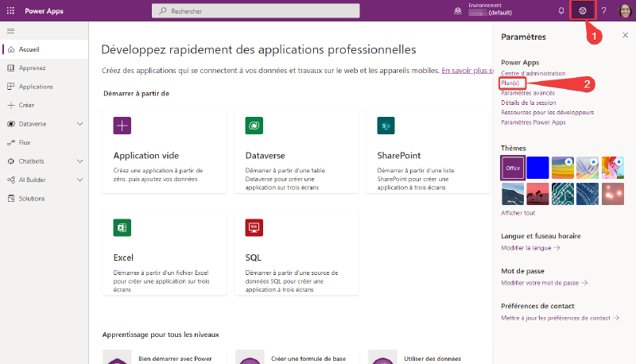The width and height of the screenshot is (636, 364).
Task: Click Afficher tout under Thèmes
Action: pyautogui.click(x=518, y=213)
